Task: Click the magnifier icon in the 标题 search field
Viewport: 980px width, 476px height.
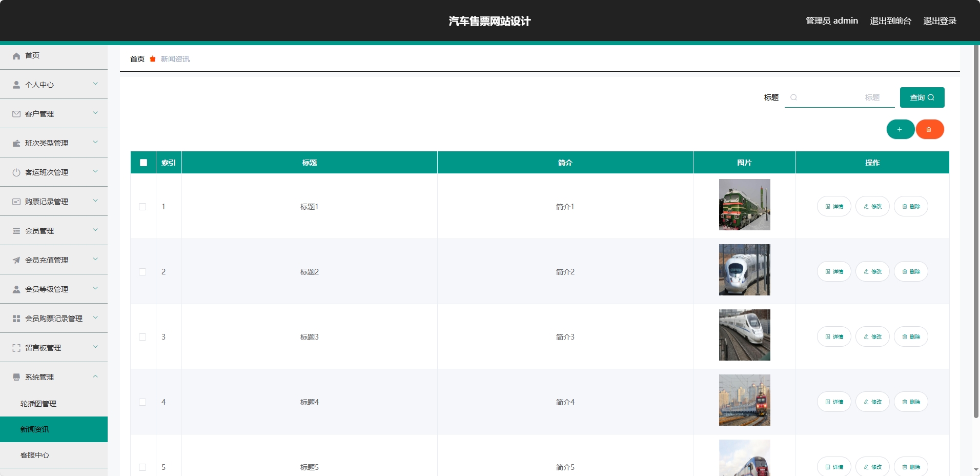Action: [x=793, y=97]
